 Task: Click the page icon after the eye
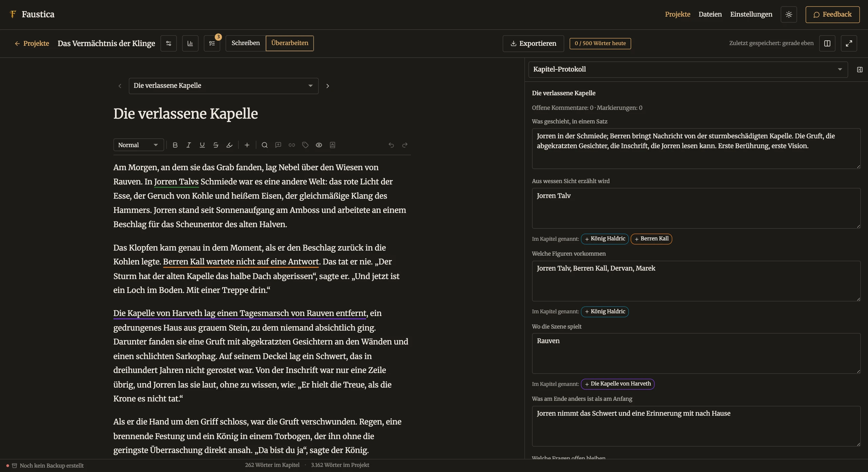point(332,145)
